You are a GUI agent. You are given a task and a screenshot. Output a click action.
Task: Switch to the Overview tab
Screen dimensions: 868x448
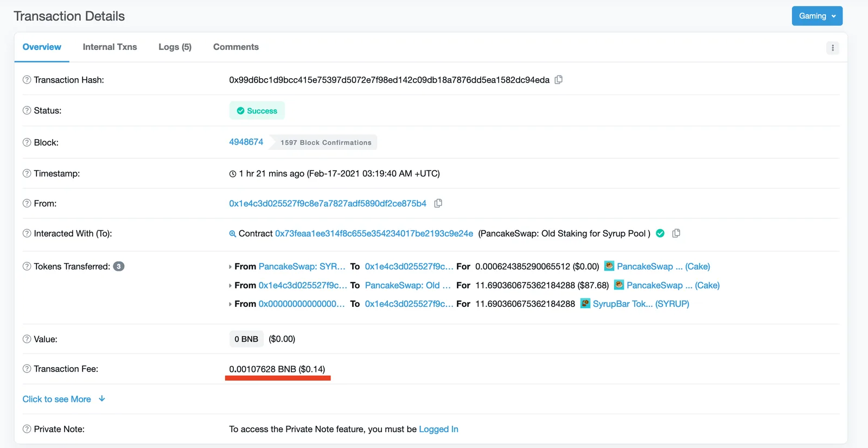pyautogui.click(x=42, y=47)
